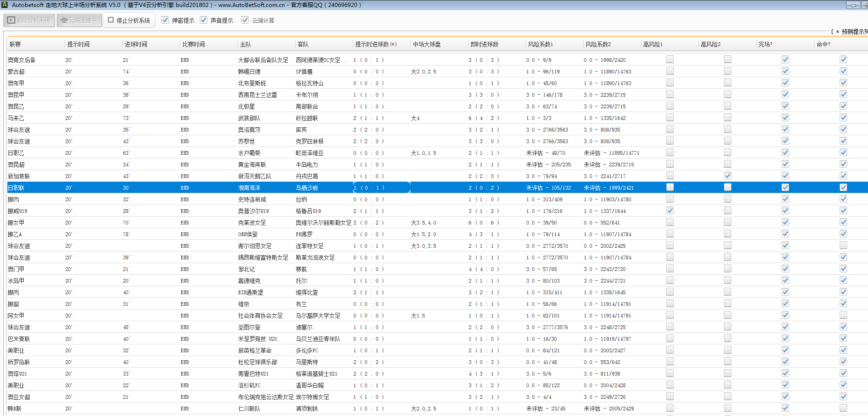Click the Autobetsoft app icon in title bar
868x416 pixels.
tap(5, 5)
